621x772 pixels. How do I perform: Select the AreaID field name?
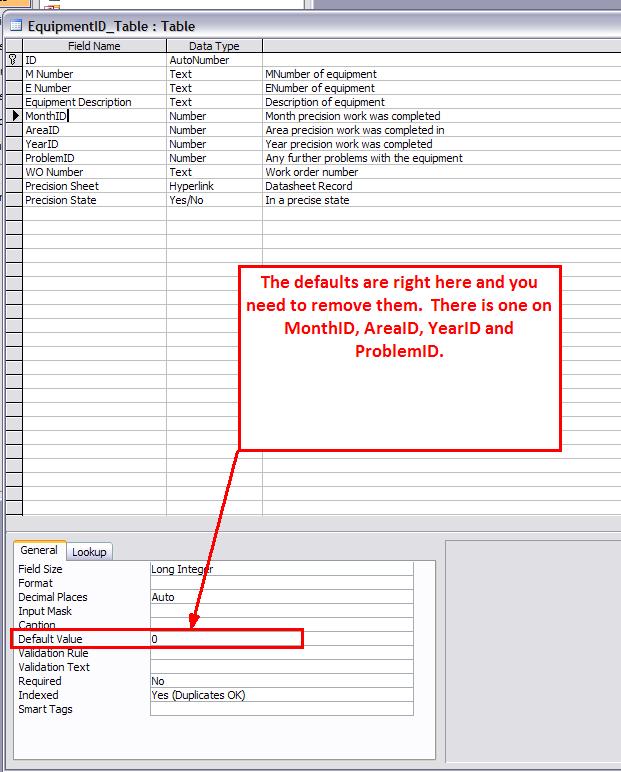tap(94, 130)
